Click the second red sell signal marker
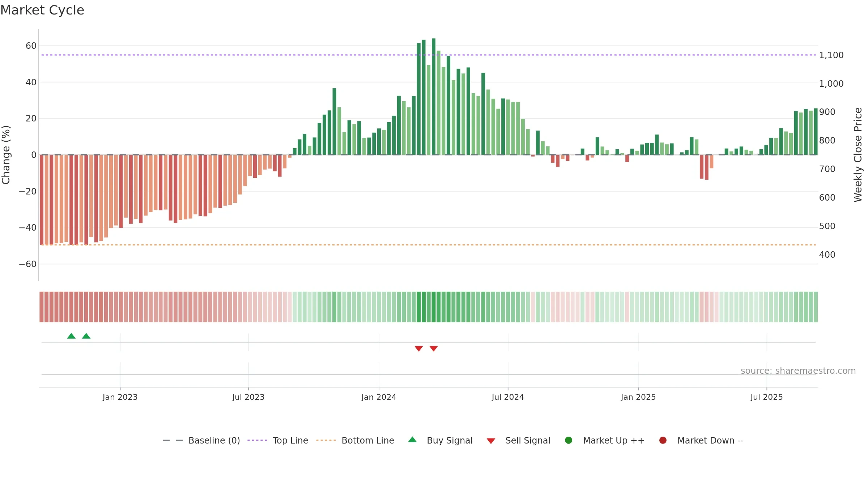The height and width of the screenshot is (488, 868). [x=434, y=348]
